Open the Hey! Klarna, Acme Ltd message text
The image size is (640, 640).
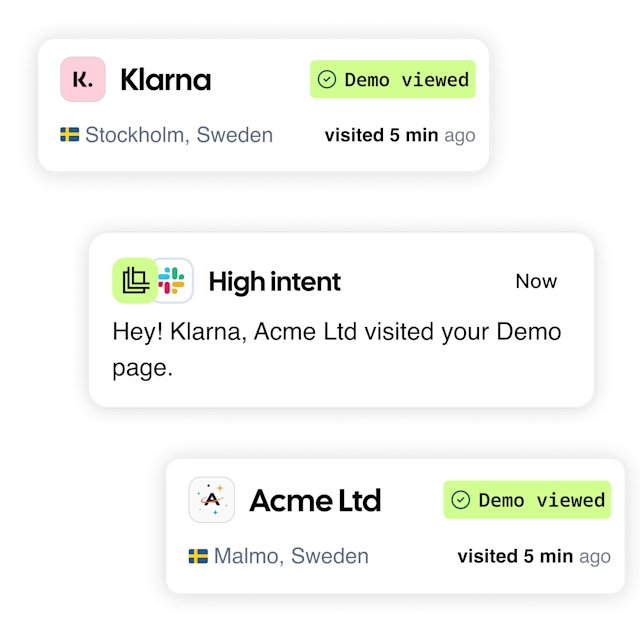[x=337, y=349]
